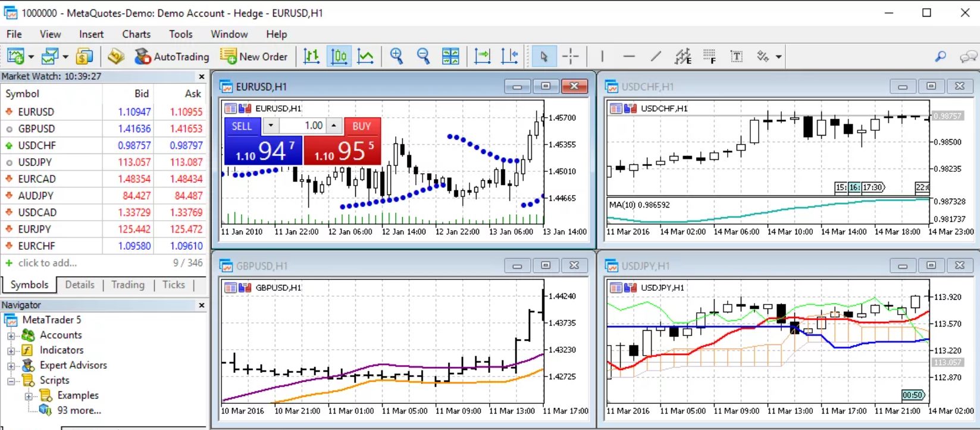Viewport: 980px width, 430px height.
Task: Switch to the Details tab
Action: tap(80, 284)
